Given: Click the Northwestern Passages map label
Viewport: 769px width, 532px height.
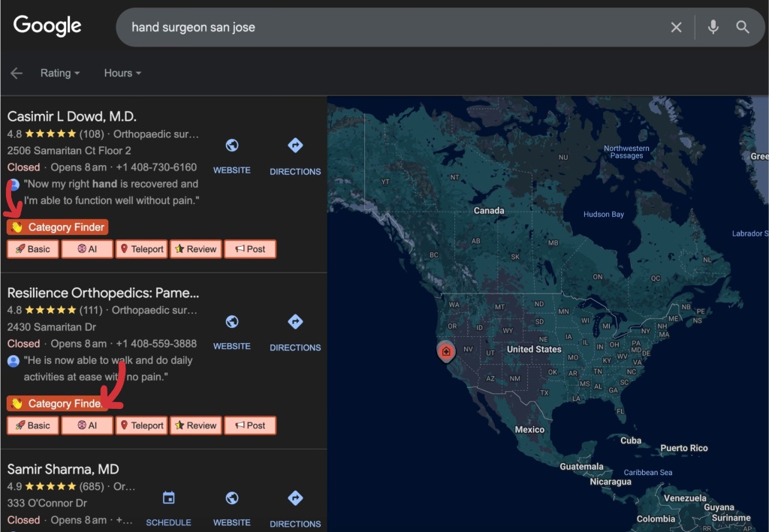Looking at the screenshot, I should click(x=626, y=152).
